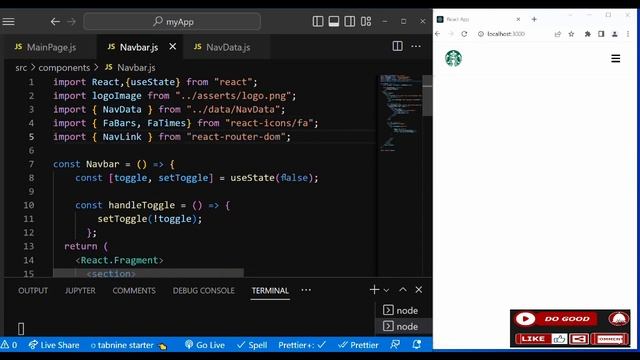Open the customize layout icon

[366, 22]
